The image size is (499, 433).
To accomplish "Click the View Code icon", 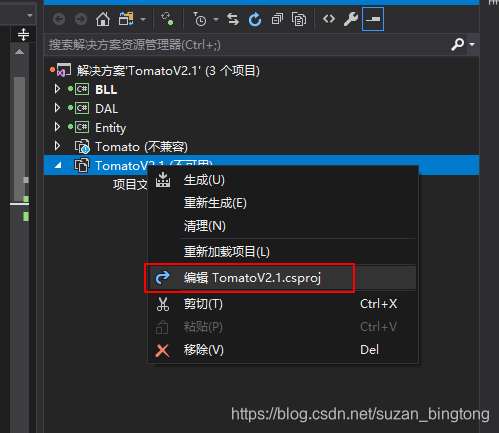I will (x=329, y=19).
